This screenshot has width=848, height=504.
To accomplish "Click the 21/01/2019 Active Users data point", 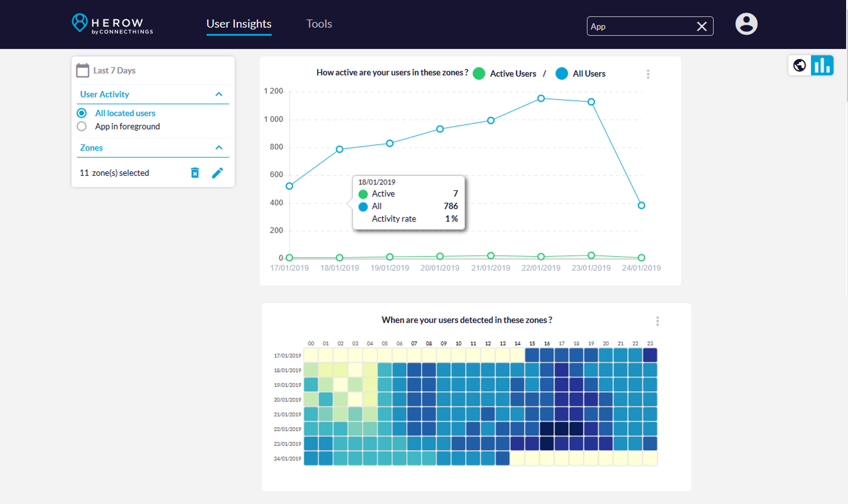I will 491,256.
